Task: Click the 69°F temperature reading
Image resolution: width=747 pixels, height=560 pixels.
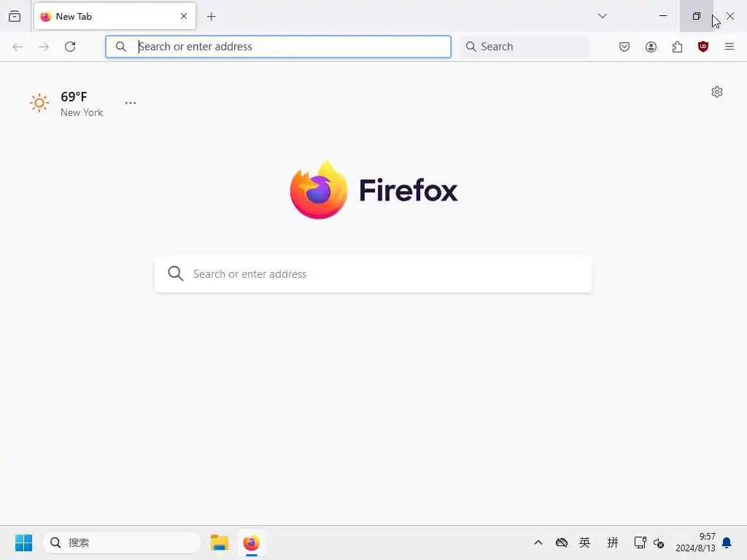Action: (74, 97)
